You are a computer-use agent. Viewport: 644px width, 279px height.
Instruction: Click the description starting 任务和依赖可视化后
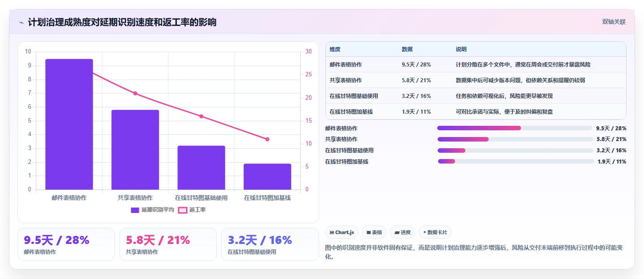(504, 96)
